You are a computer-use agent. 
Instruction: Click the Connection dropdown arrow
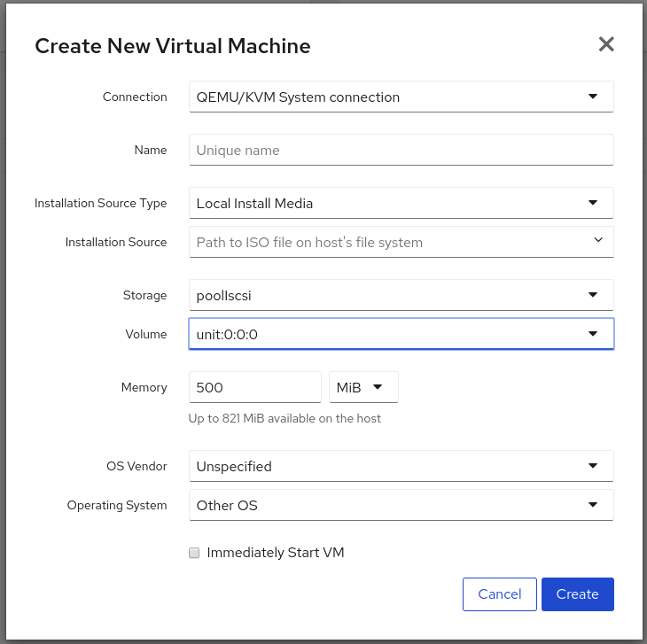click(x=593, y=97)
